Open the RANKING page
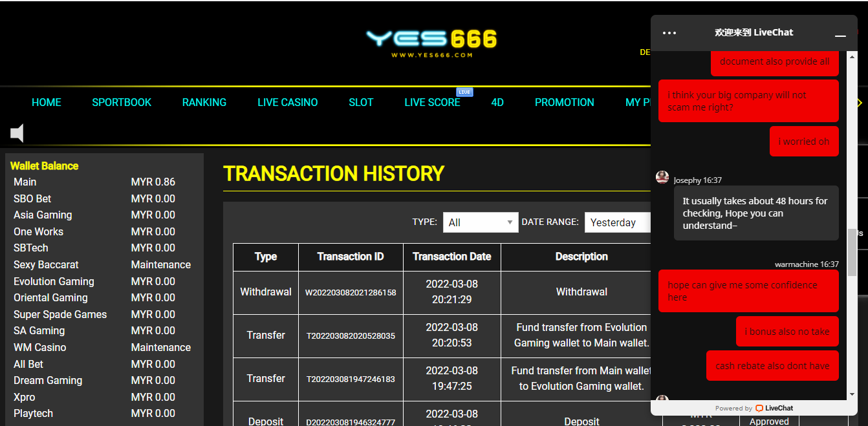Image resolution: width=868 pixels, height=426 pixels. pyautogui.click(x=204, y=102)
